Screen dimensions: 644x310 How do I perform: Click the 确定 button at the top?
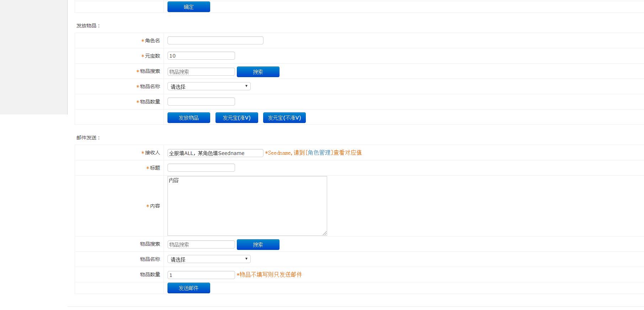pyautogui.click(x=188, y=7)
